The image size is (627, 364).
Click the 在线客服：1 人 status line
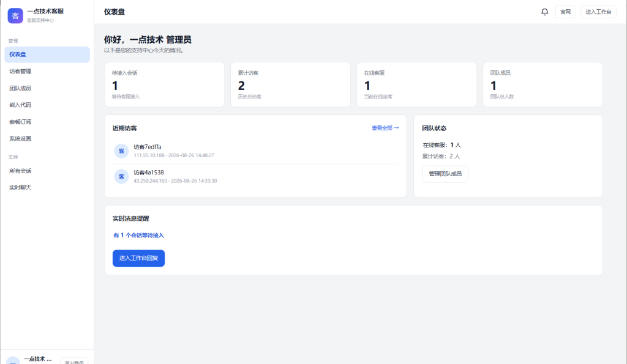(x=442, y=145)
